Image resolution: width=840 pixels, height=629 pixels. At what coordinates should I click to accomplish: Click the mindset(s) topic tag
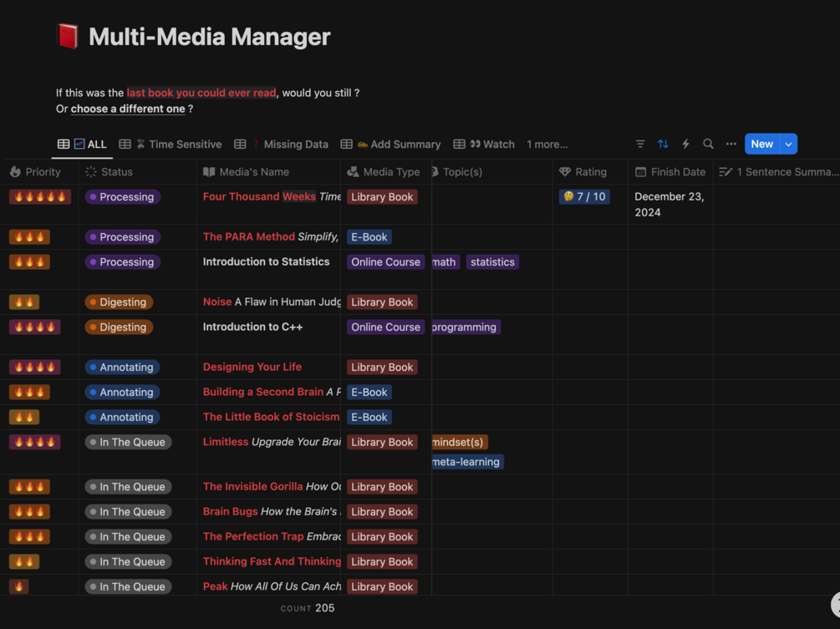(460, 442)
